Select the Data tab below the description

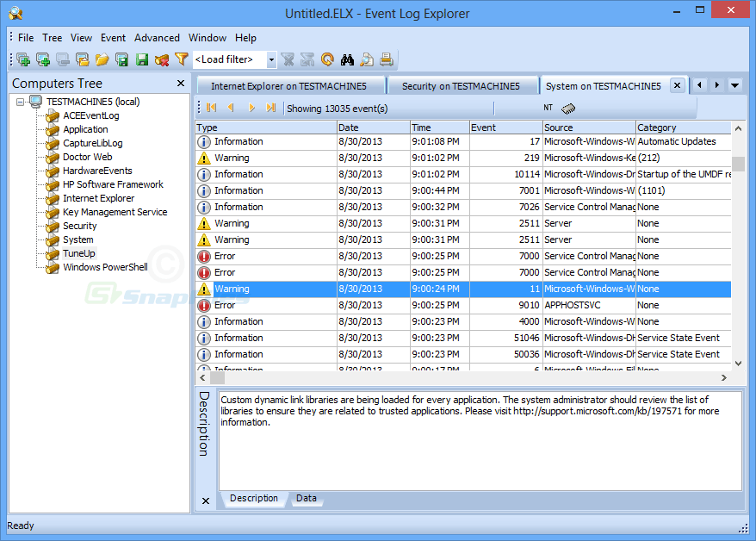pos(307,498)
